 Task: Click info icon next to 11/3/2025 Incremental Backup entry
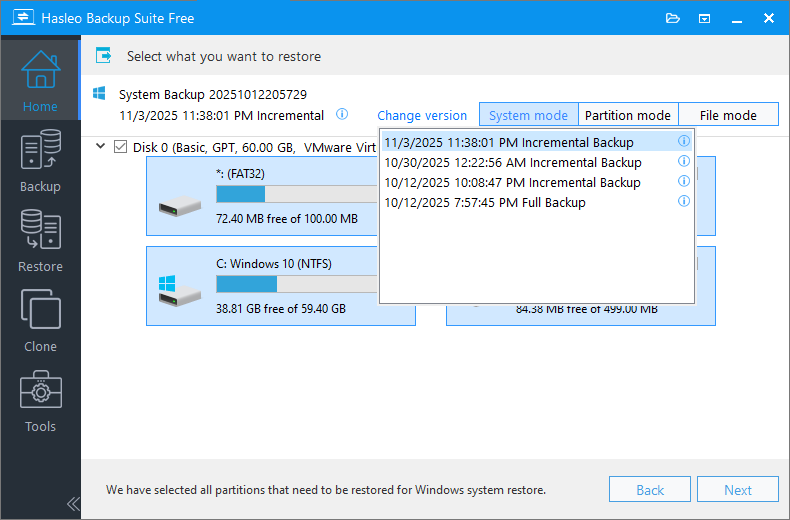(x=684, y=142)
